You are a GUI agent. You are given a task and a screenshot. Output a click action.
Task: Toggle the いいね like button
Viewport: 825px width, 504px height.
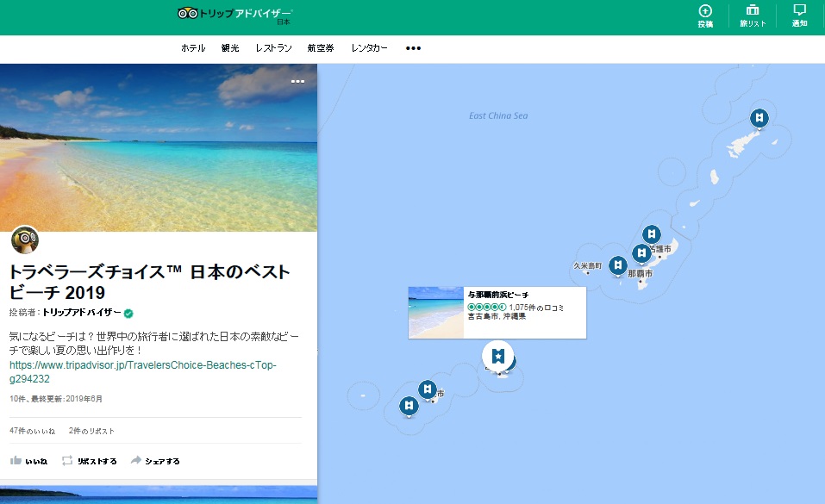coord(29,461)
